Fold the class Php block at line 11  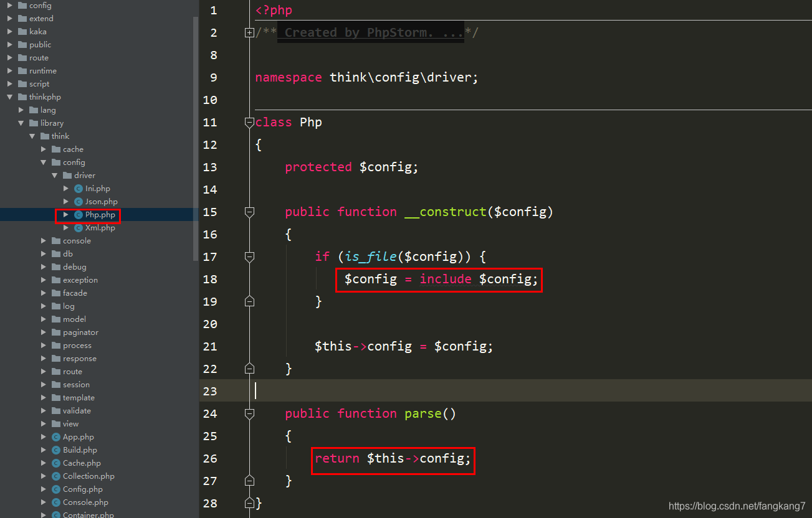[250, 123]
